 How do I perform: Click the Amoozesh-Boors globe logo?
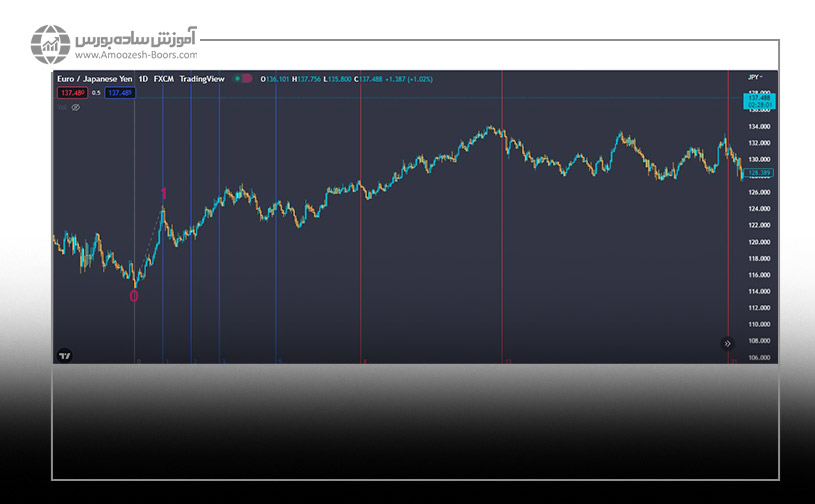49,45
